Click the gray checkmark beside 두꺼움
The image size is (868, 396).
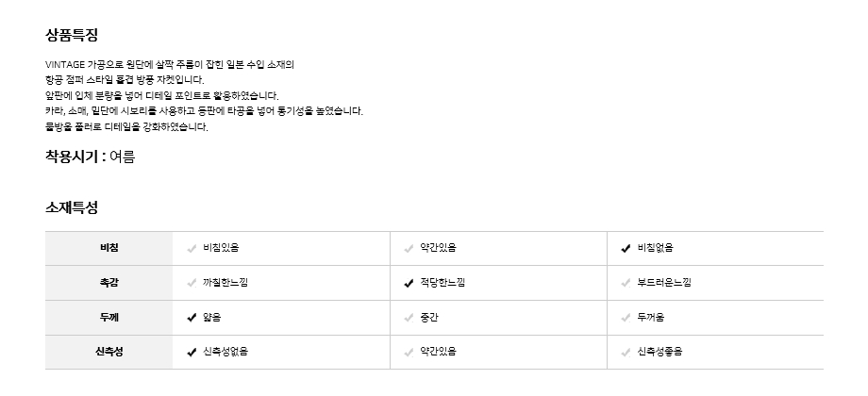pos(626,318)
